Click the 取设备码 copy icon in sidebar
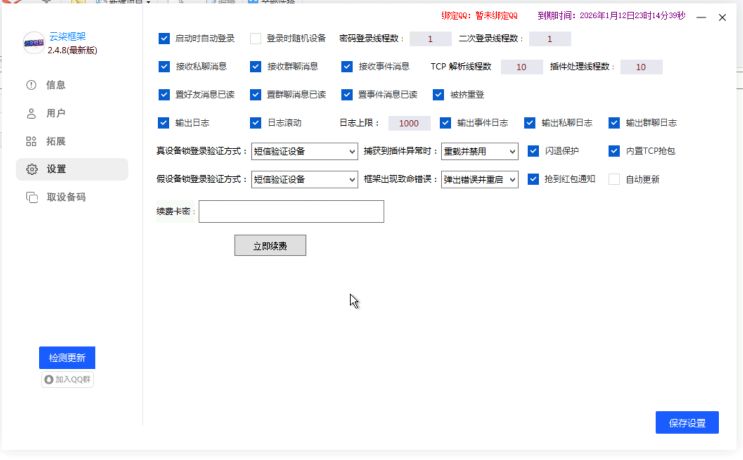Image resolution: width=743 pixels, height=460 pixels. pyautogui.click(x=31, y=197)
